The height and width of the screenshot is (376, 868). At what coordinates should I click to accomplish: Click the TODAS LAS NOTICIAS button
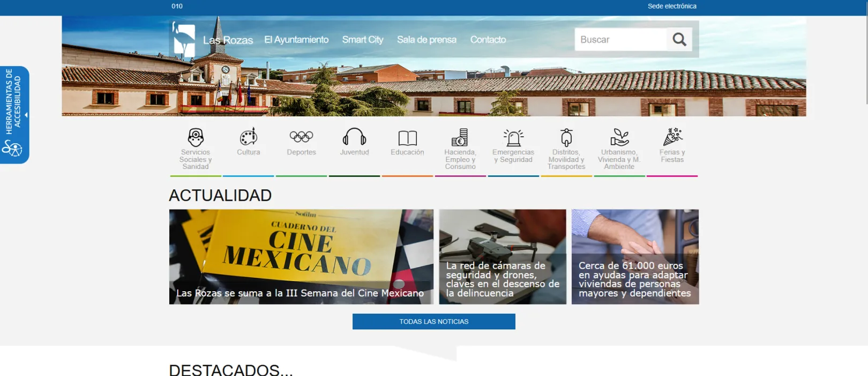[x=434, y=321]
